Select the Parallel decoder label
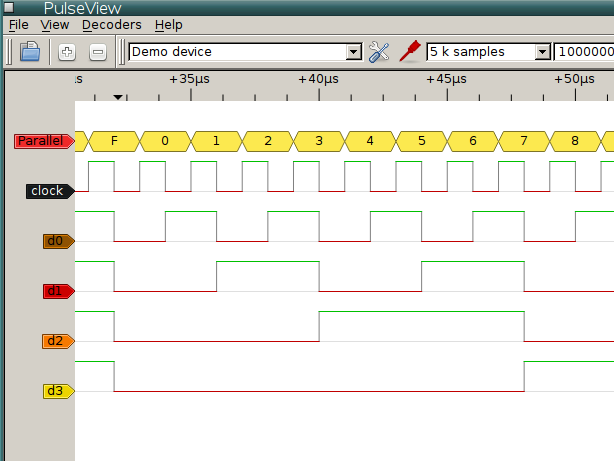The height and width of the screenshot is (461, 614). (x=44, y=141)
